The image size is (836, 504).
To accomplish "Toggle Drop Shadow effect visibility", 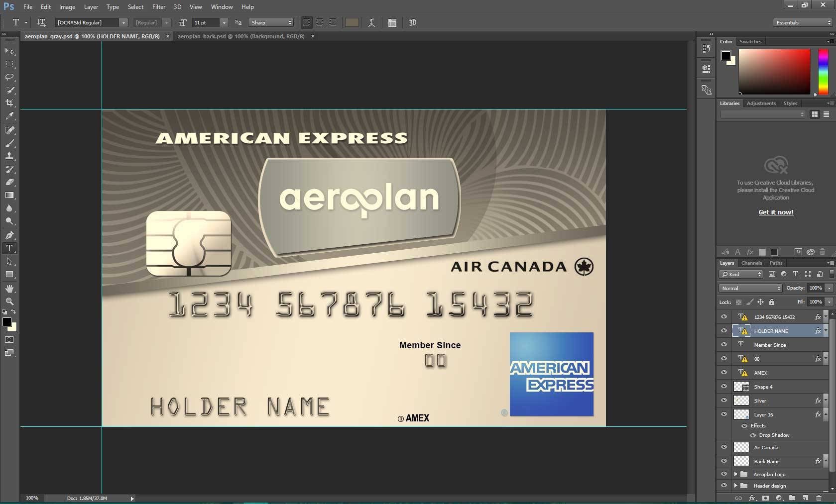I will point(753,435).
